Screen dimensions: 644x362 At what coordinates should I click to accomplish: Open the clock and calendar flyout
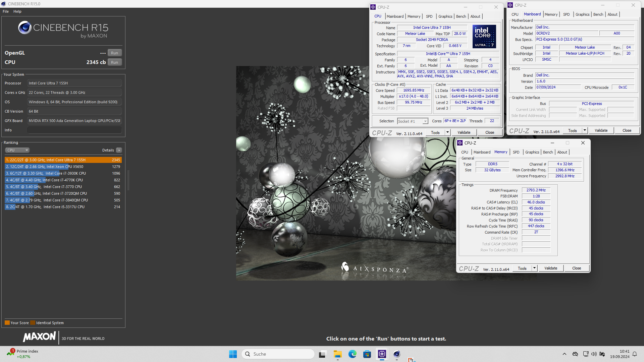(620, 354)
